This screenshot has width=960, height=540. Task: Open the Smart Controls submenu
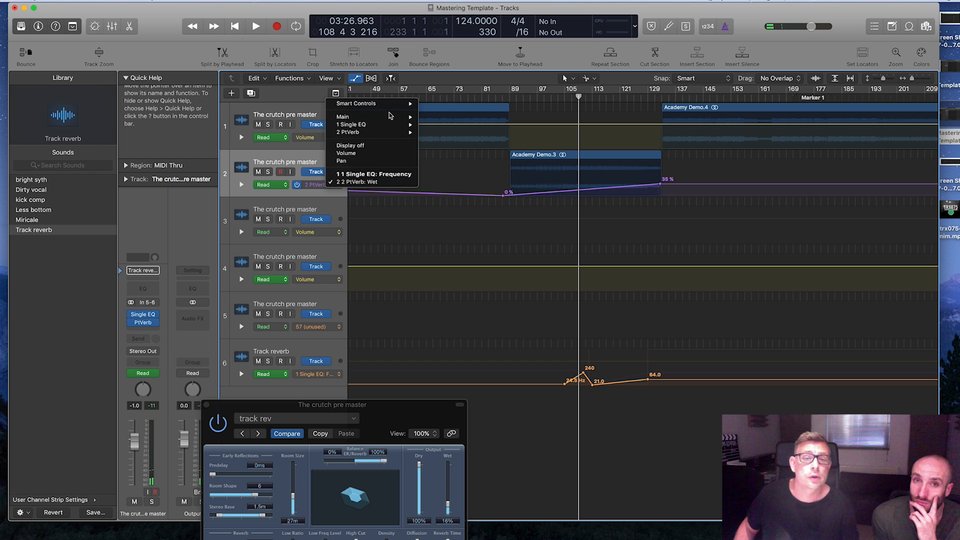(x=372, y=103)
